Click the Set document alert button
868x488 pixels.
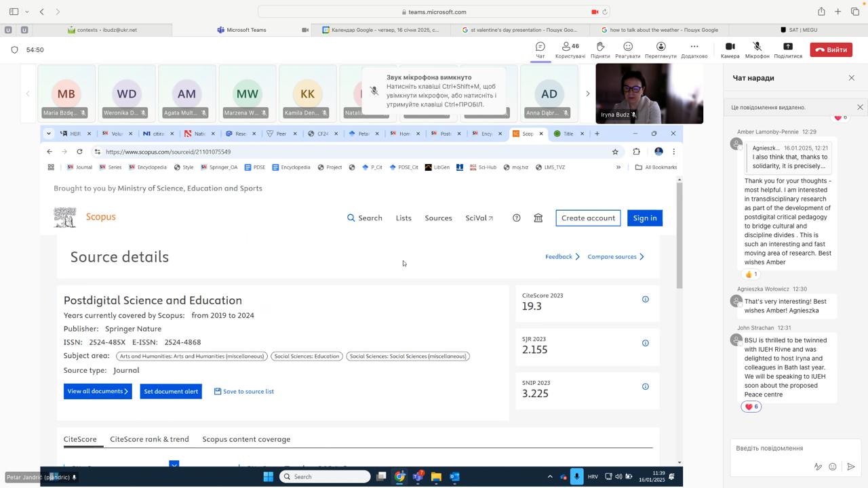[x=171, y=391]
